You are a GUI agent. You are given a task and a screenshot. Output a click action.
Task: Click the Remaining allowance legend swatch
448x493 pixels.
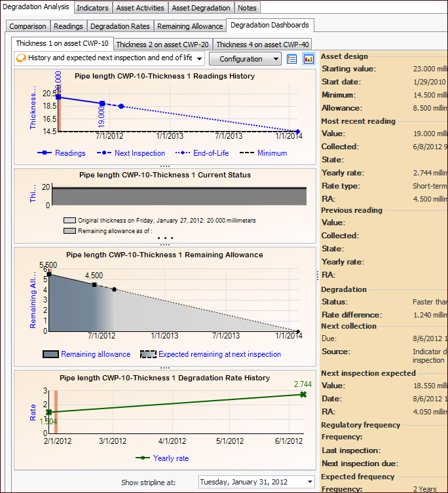pyautogui.click(x=50, y=354)
